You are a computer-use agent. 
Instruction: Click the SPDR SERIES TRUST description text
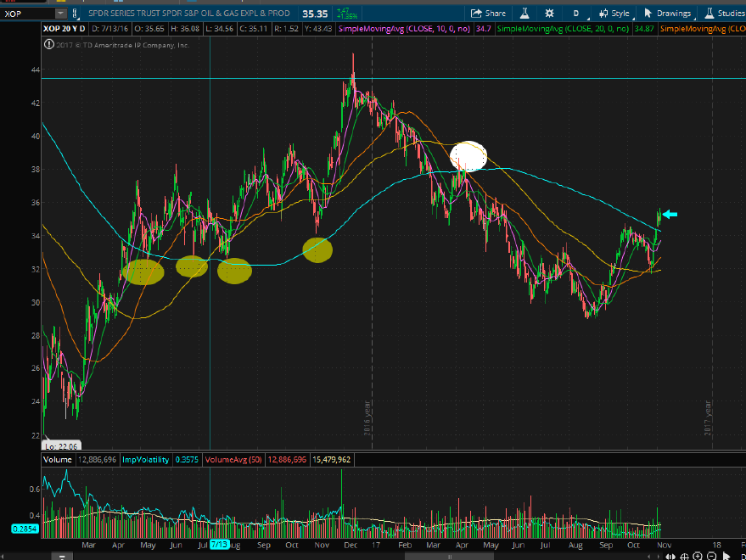point(189,14)
